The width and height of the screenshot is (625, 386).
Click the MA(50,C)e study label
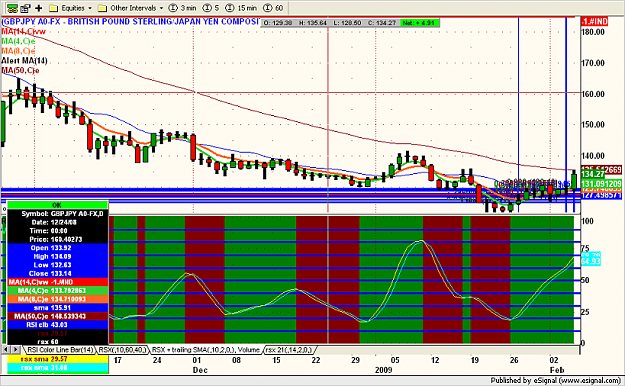(x=20, y=71)
